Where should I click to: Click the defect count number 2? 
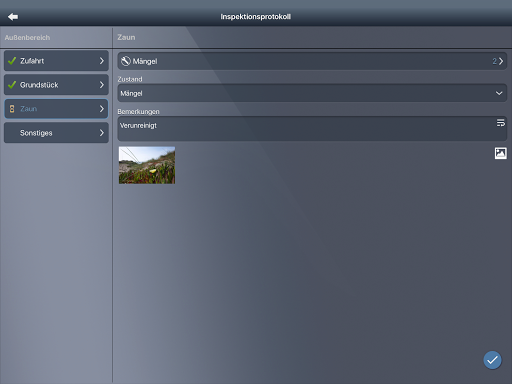coord(494,61)
